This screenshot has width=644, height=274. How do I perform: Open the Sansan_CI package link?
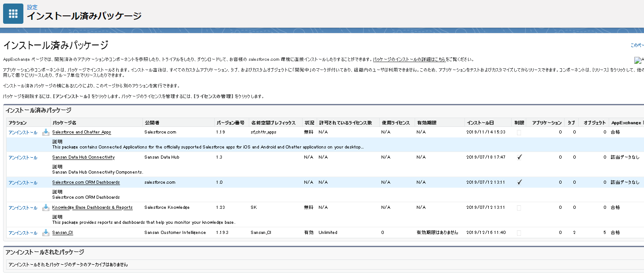coord(63,233)
